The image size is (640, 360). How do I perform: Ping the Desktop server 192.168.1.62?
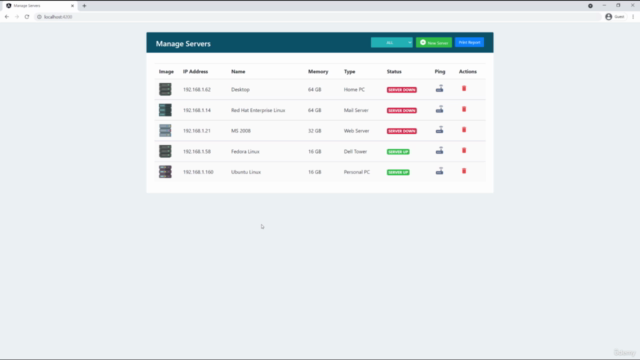[x=439, y=89]
